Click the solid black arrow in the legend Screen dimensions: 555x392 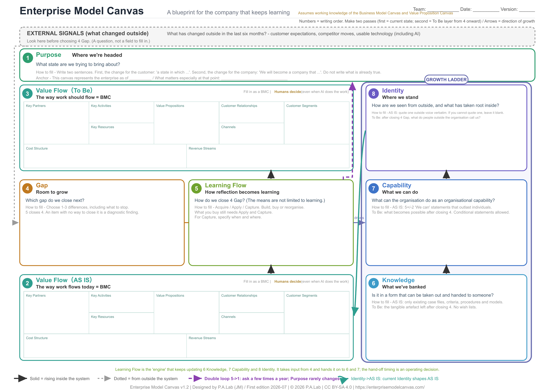point(21,378)
